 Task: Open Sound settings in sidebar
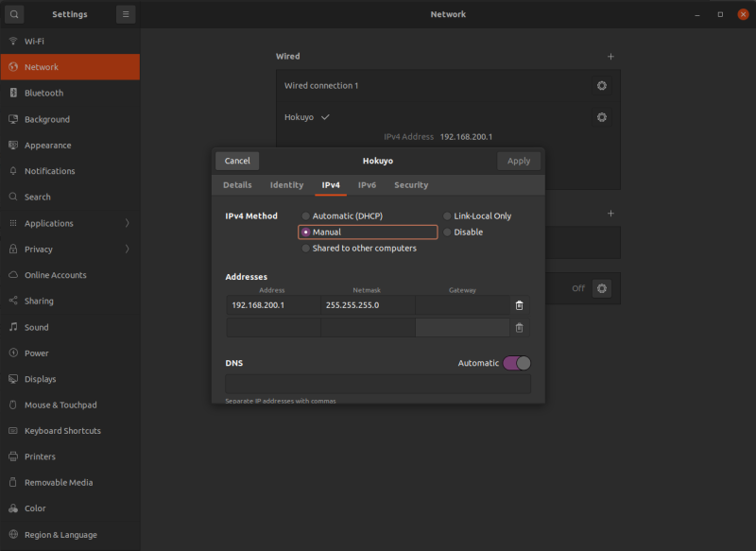point(36,327)
